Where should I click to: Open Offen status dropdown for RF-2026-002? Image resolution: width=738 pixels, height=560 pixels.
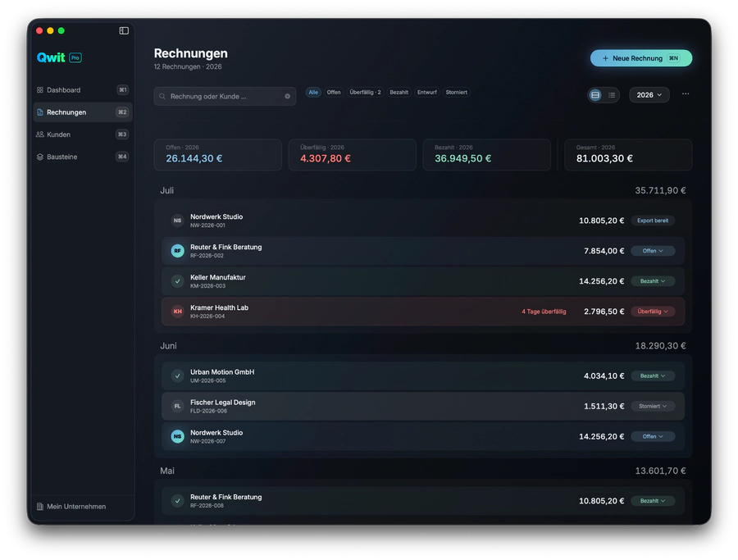click(653, 251)
